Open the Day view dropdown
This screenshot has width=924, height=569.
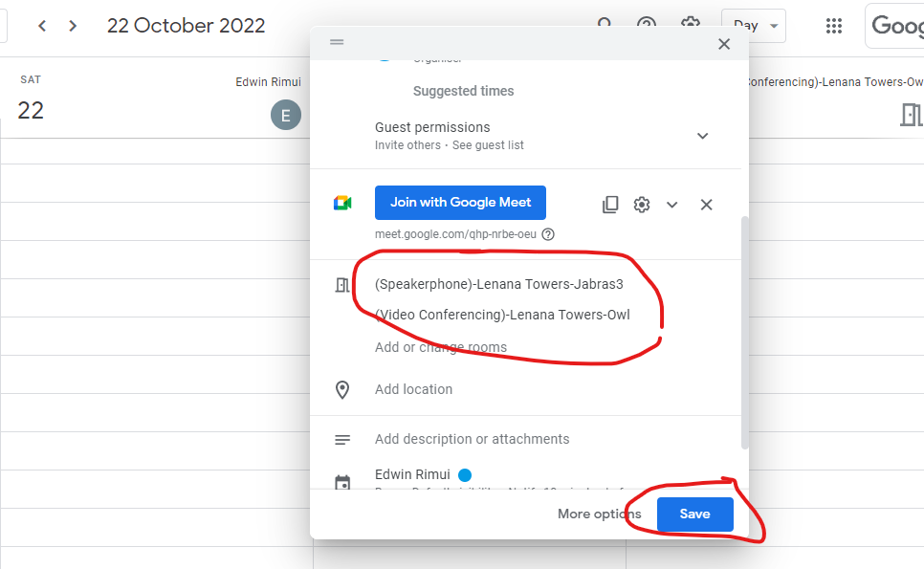[x=754, y=26]
